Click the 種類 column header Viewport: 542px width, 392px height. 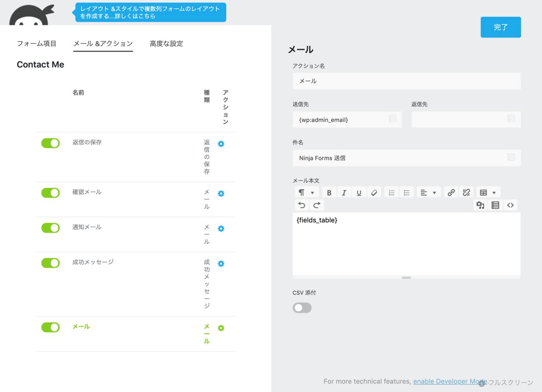207,96
